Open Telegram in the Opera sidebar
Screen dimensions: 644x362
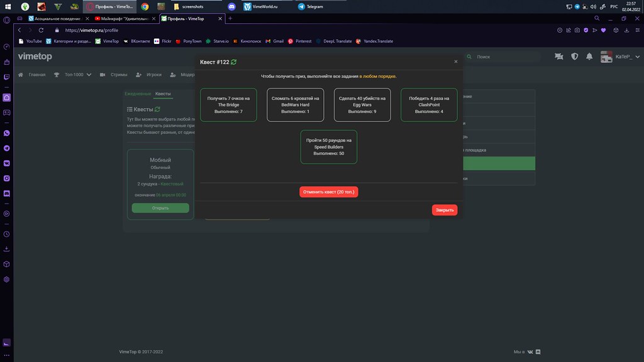pyautogui.click(x=6, y=148)
